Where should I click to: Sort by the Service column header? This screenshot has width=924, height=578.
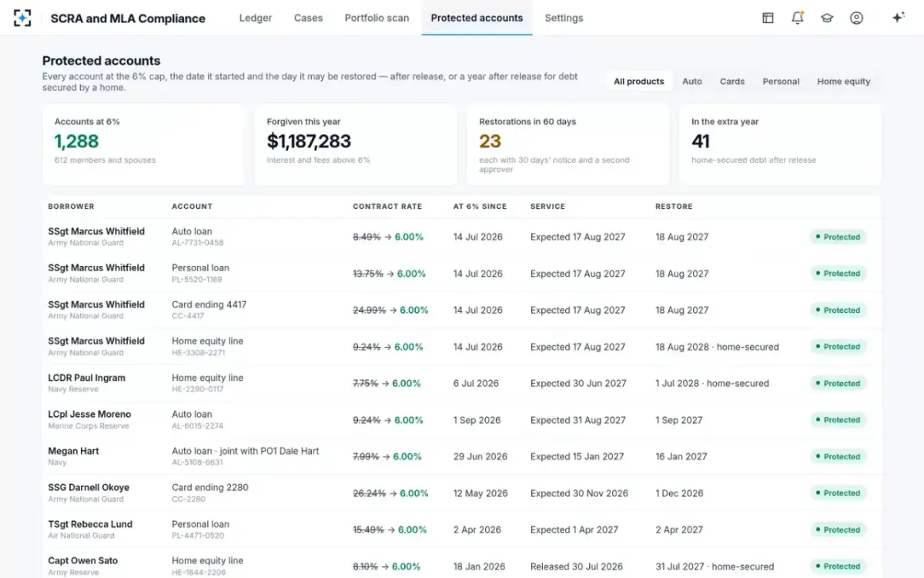[547, 207]
